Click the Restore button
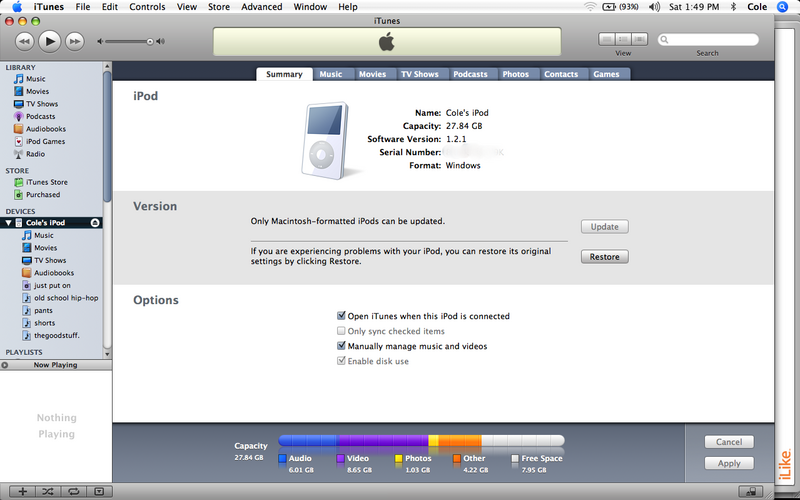The image size is (800, 500). (605, 257)
